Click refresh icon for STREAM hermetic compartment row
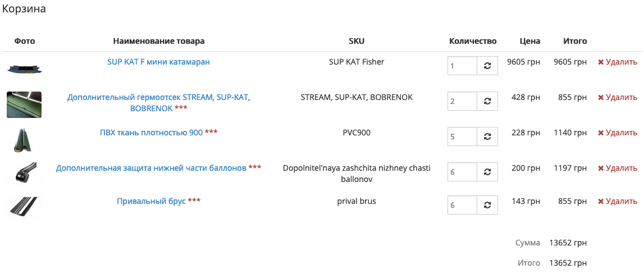644x273 pixels. click(x=487, y=101)
